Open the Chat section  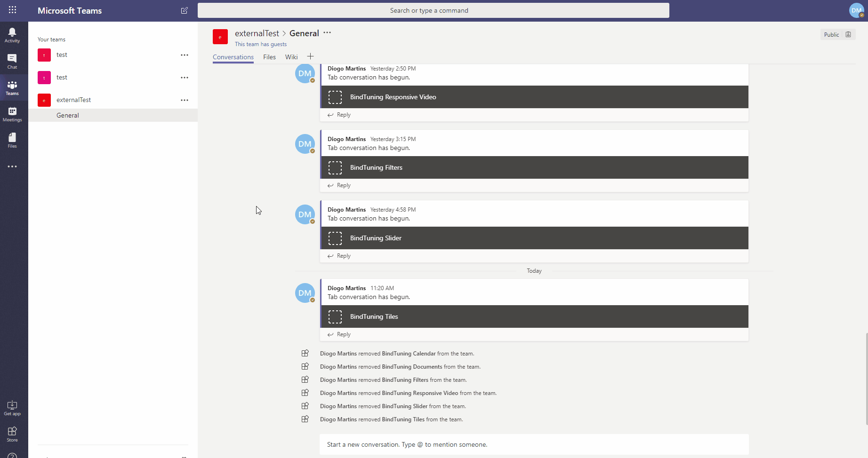pyautogui.click(x=12, y=61)
